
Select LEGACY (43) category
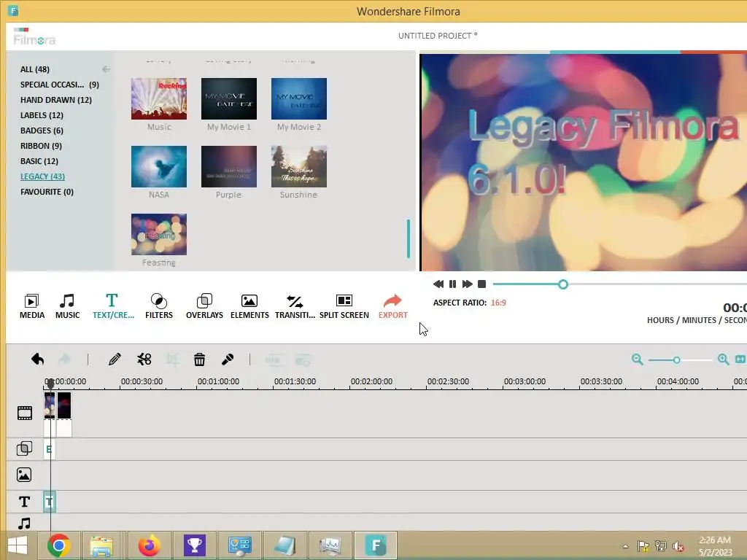42,176
